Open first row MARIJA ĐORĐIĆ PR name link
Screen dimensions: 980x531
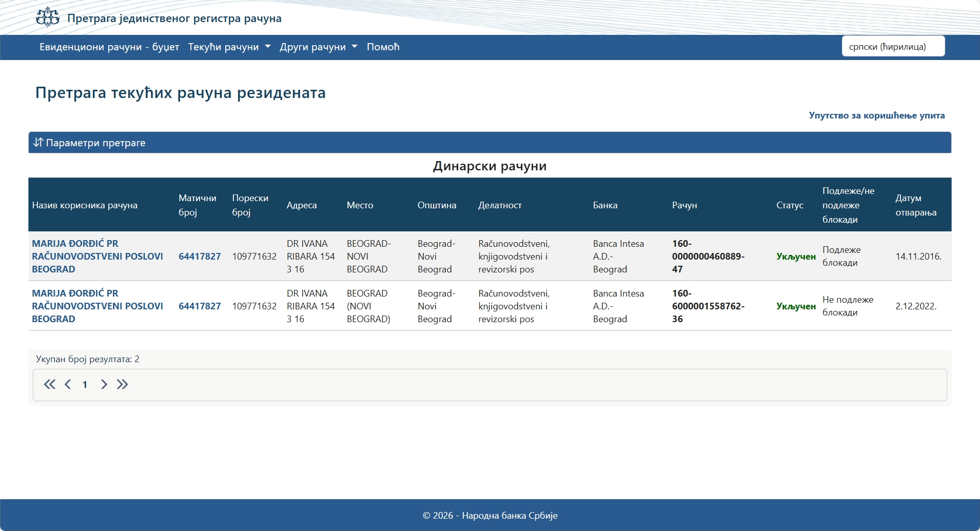[x=97, y=256]
